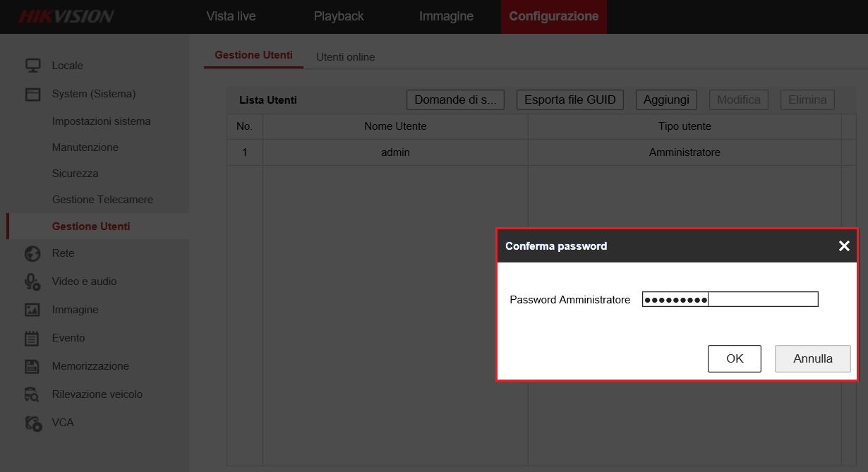Click the Nome Utente column header
The height and width of the screenshot is (472, 868).
[395, 126]
